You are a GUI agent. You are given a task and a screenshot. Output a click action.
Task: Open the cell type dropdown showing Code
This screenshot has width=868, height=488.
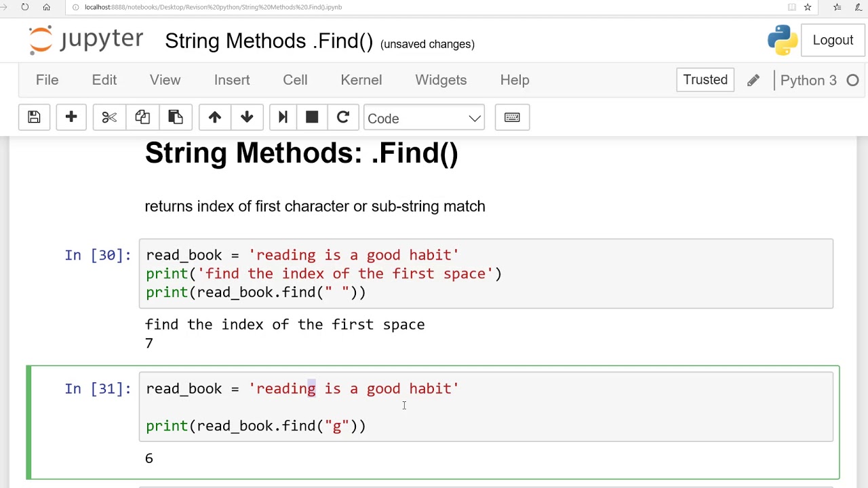point(424,119)
